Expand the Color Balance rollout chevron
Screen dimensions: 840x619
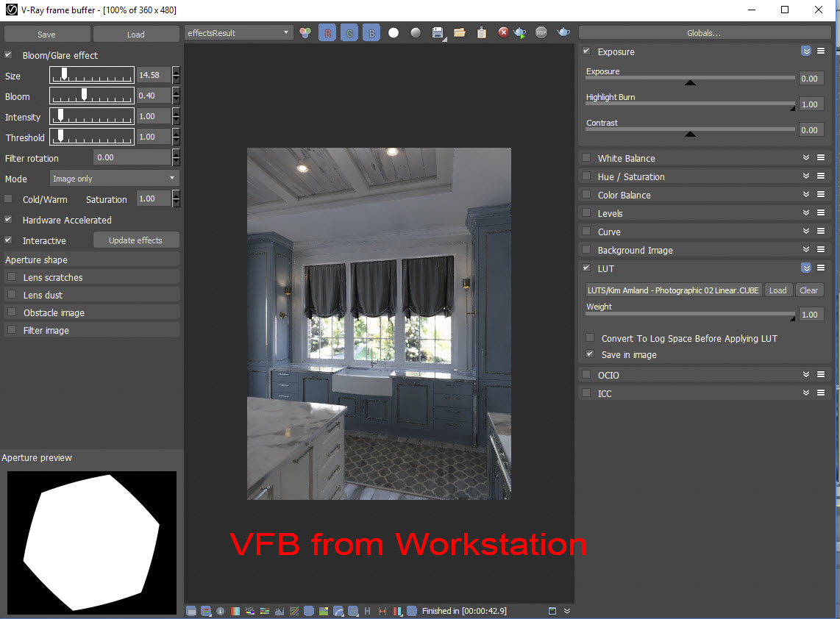[x=806, y=194]
